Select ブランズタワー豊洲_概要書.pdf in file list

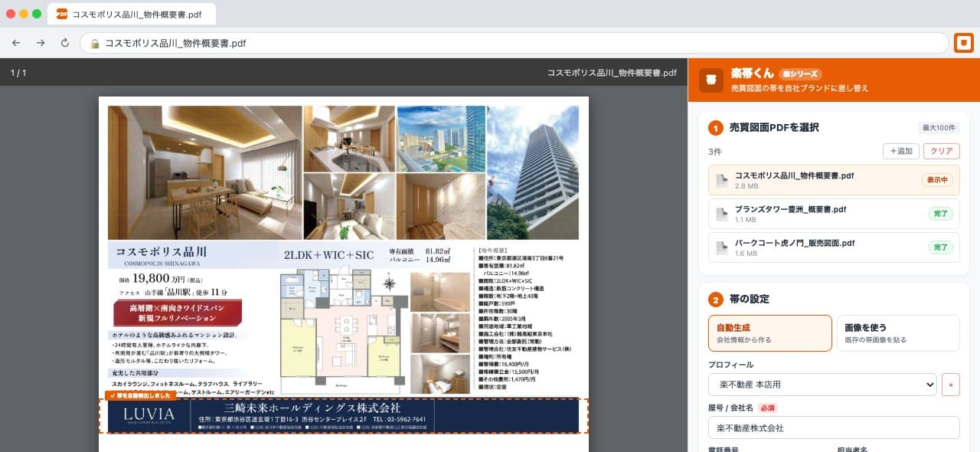coord(834,214)
